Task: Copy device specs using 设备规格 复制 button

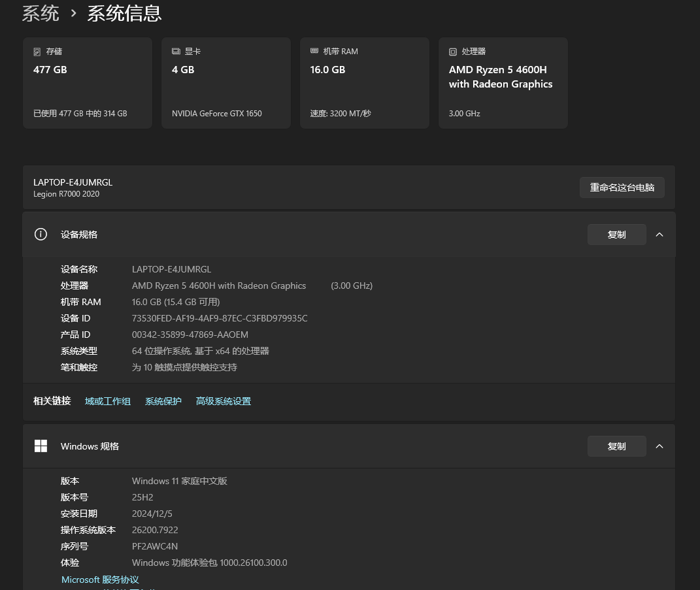Action: (616, 235)
